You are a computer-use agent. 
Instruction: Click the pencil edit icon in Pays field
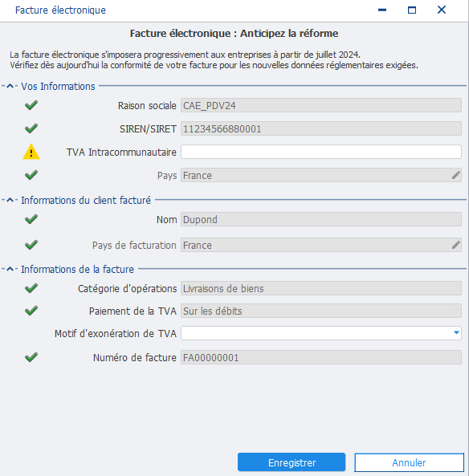tap(455, 175)
